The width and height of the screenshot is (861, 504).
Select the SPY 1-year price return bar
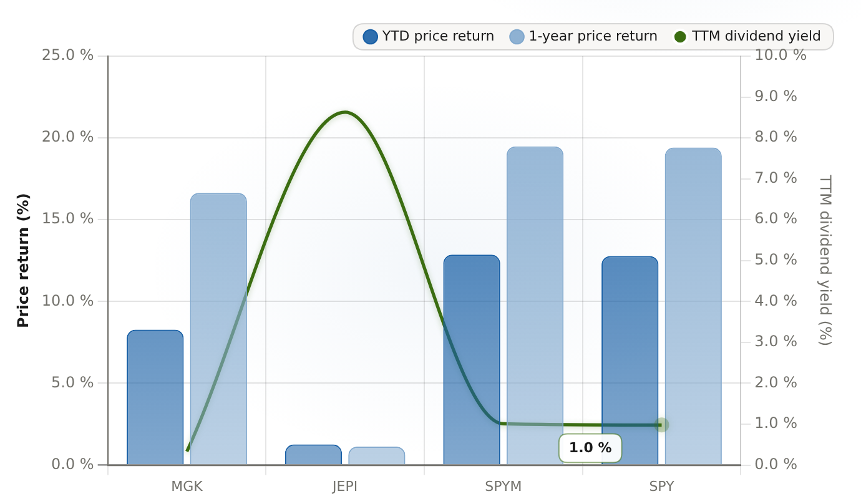(x=693, y=306)
